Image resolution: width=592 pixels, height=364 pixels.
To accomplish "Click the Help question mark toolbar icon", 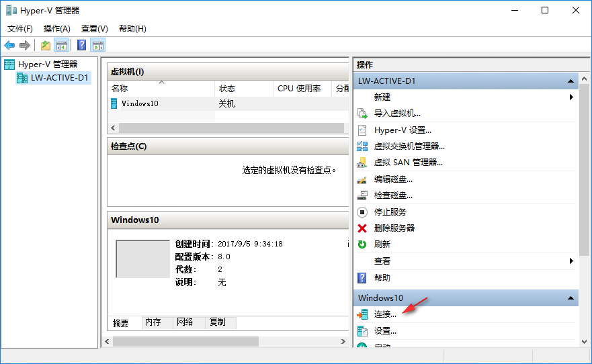I will click(81, 45).
